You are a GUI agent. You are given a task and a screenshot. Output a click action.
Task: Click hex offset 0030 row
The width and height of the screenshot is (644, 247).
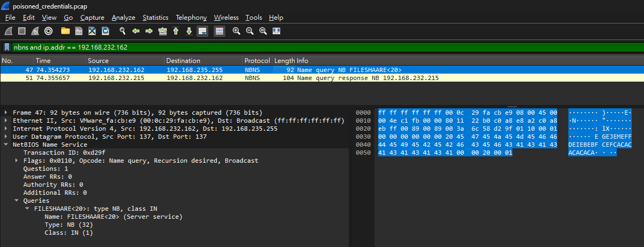tap(363, 137)
